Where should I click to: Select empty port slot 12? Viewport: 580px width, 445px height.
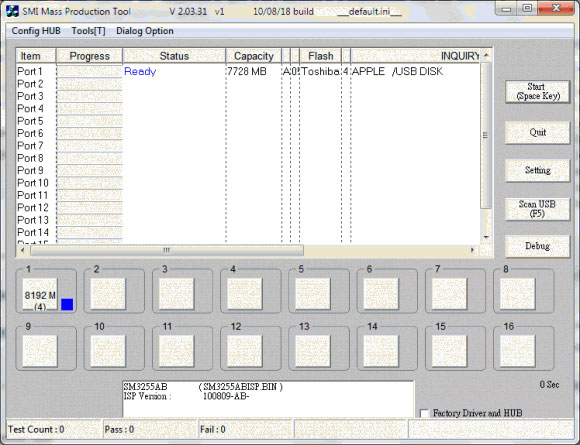tap(245, 351)
